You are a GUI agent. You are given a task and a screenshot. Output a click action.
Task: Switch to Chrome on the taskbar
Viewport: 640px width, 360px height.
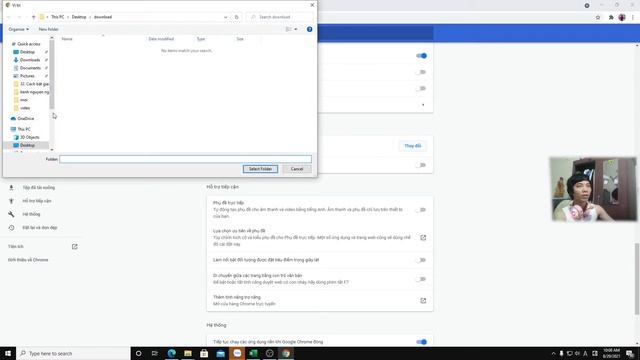[286, 353]
